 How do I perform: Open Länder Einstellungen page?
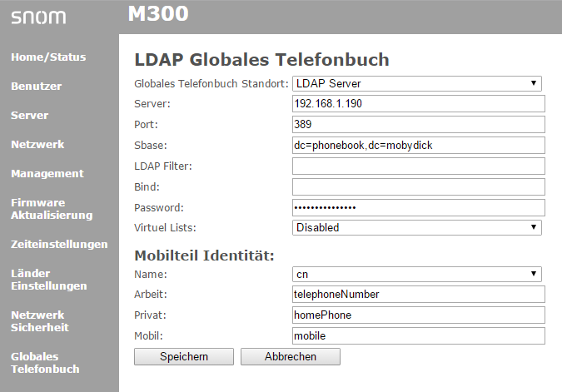tap(49, 280)
